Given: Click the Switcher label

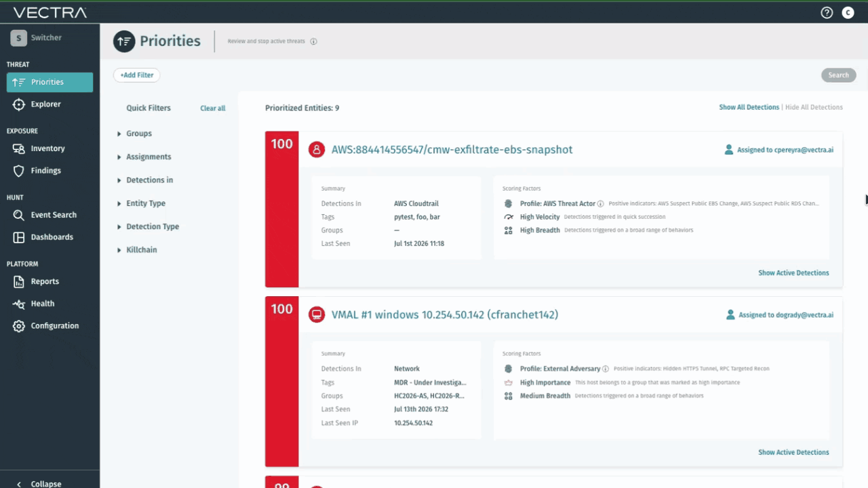Looking at the screenshot, I should coord(46,38).
